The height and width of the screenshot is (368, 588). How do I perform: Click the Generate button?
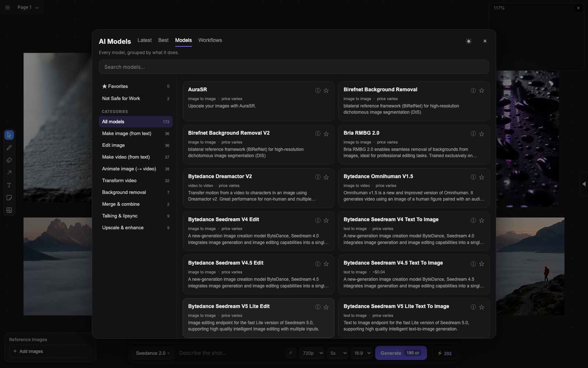(x=401, y=353)
